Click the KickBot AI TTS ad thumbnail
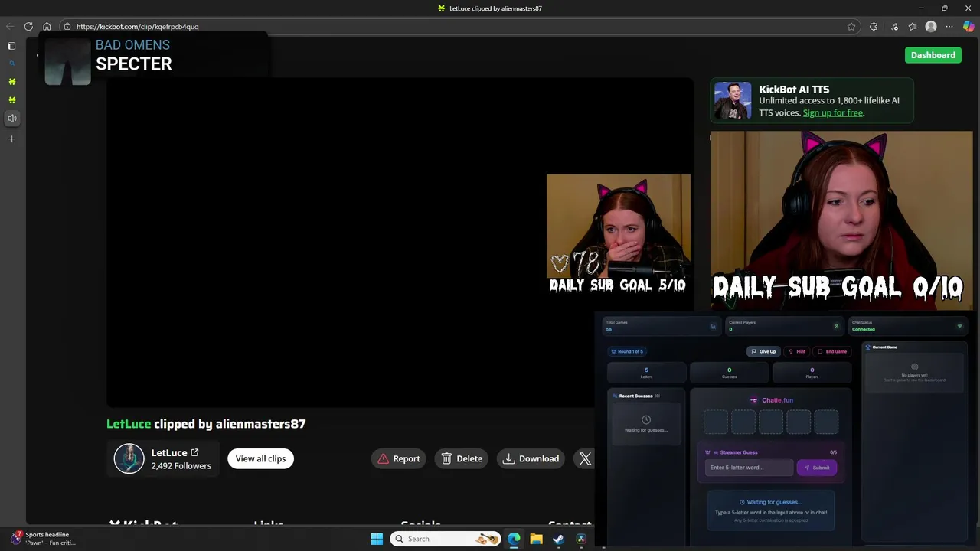 click(733, 101)
